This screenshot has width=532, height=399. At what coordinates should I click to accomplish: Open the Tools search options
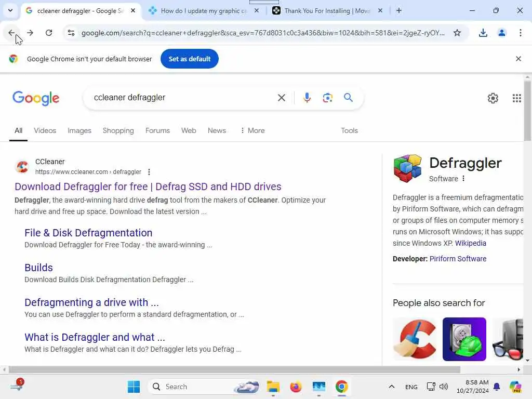point(349,130)
